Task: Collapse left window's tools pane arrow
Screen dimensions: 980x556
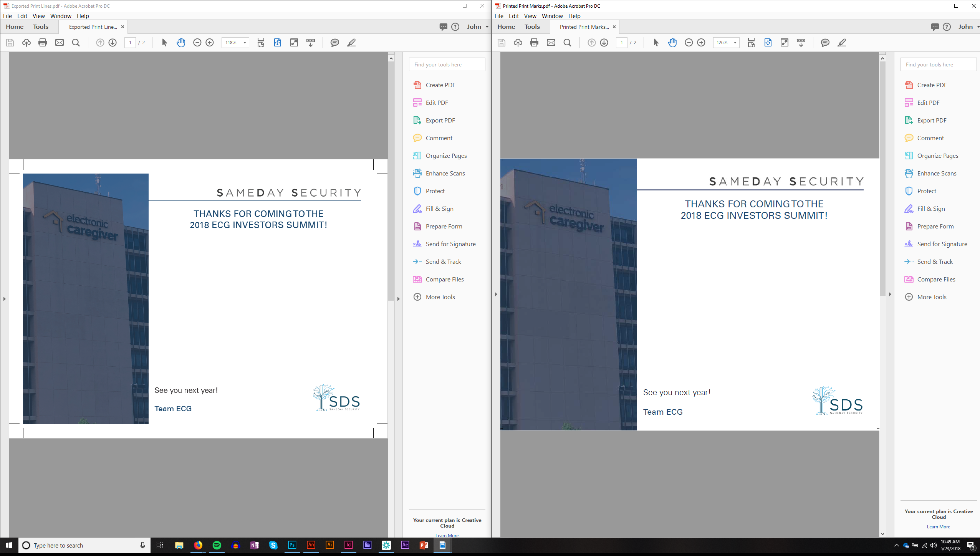Action: (399, 299)
